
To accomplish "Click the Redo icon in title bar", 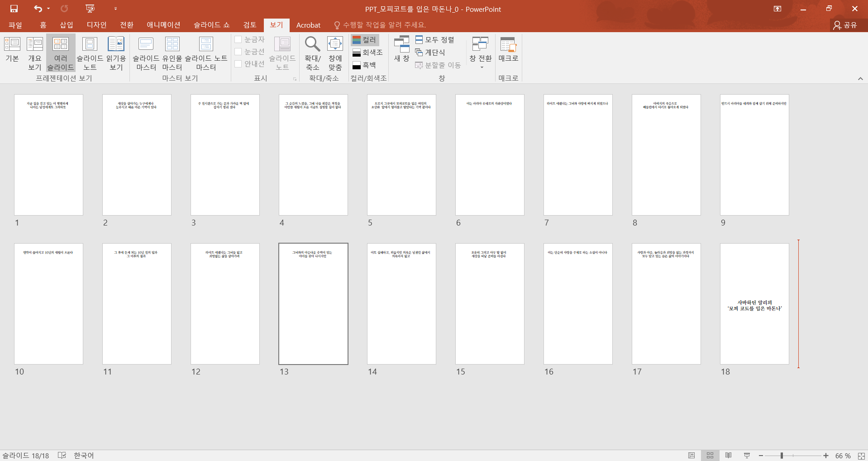I will [x=64, y=9].
